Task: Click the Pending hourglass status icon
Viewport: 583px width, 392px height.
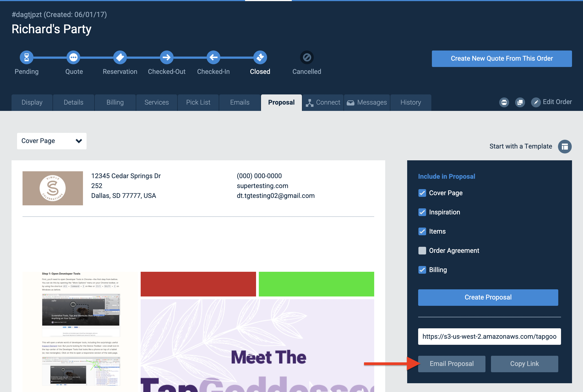Action: click(27, 57)
